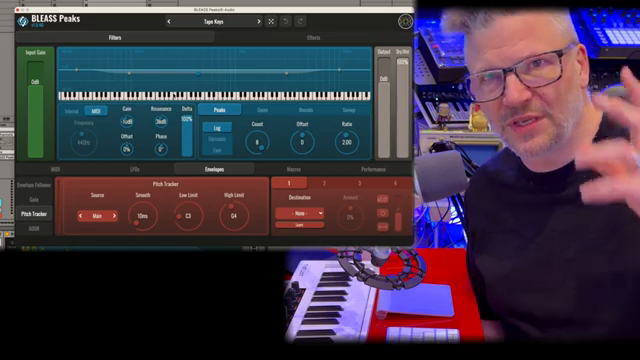The height and width of the screenshot is (360, 640).
Task: Switch to the MIDI modulation tab
Action: coord(56,169)
